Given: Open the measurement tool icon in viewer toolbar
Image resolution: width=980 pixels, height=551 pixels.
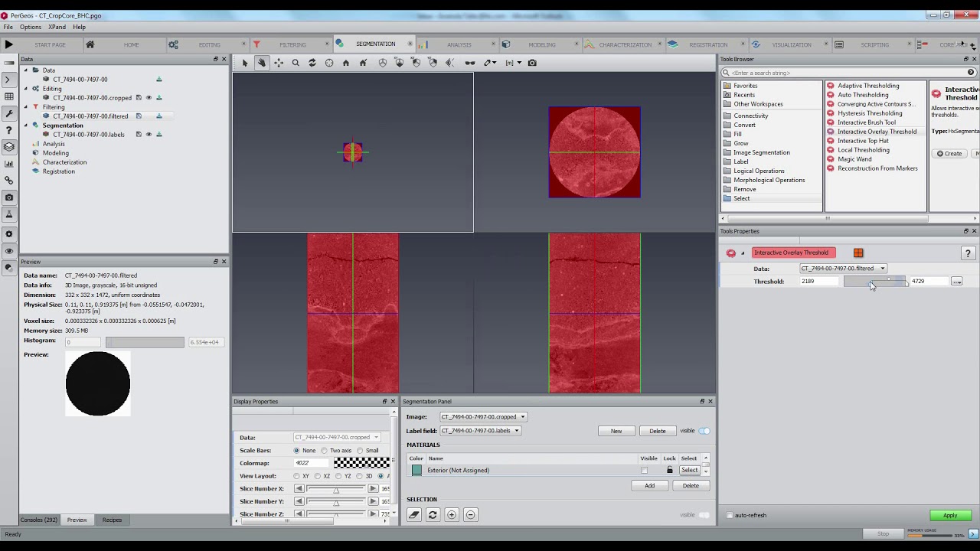Looking at the screenshot, I should (491, 63).
